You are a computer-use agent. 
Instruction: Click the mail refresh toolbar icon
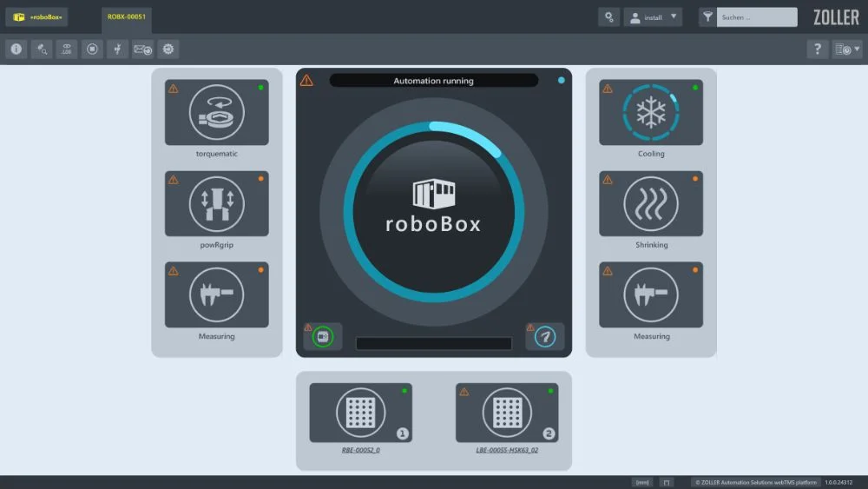pos(142,50)
